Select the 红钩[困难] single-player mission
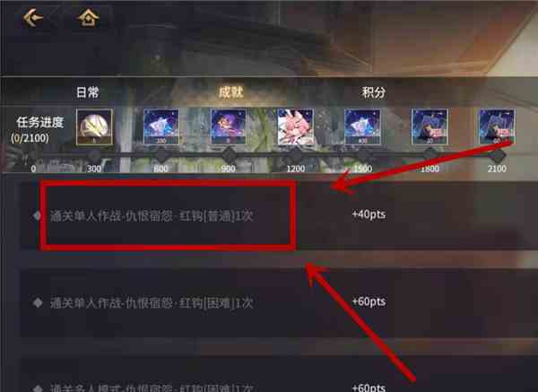 152,303
